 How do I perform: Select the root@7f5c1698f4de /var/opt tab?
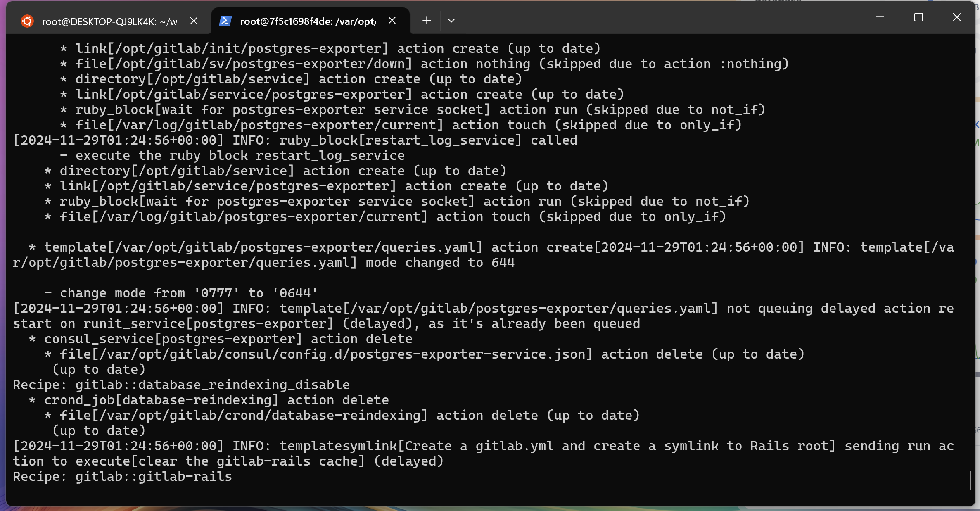tap(308, 21)
